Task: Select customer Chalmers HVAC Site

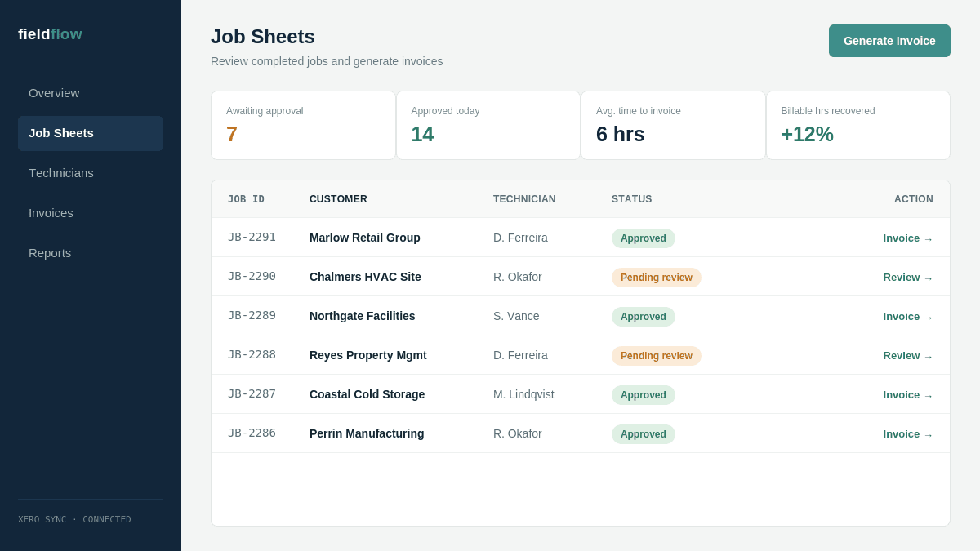Action: tap(365, 277)
